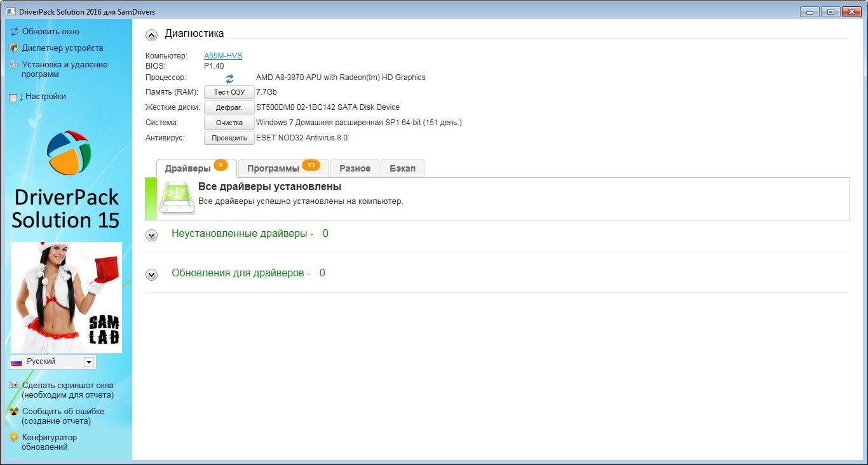Switch to the Драйверы tab
The height and width of the screenshot is (465, 868).
point(196,168)
